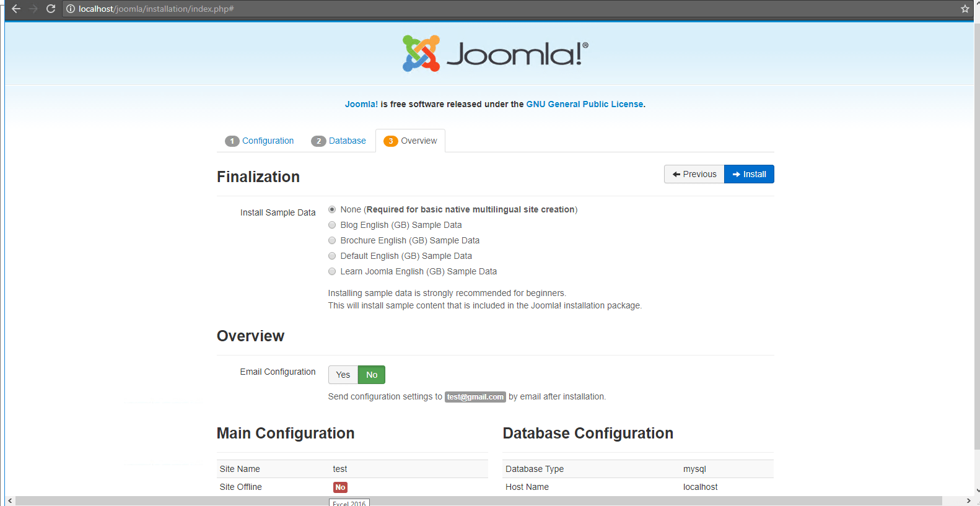The width and height of the screenshot is (980, 506).
Task: Click the Site Offline 'No' badge
Action: click(x=340, y=487)
